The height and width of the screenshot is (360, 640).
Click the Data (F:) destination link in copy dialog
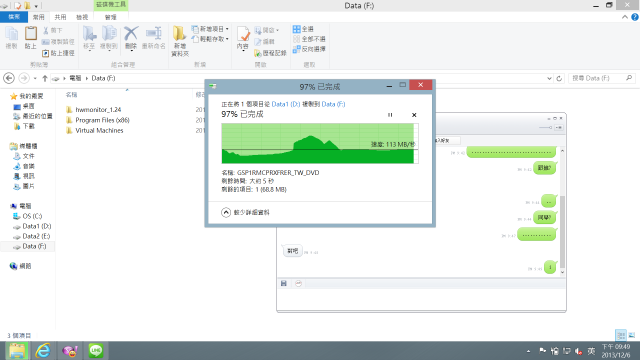[x=333, y=104]
